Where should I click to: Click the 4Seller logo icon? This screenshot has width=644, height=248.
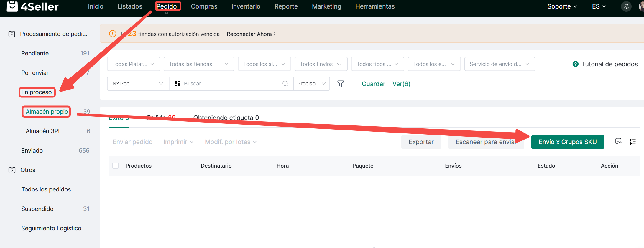[x=12, y=6]
